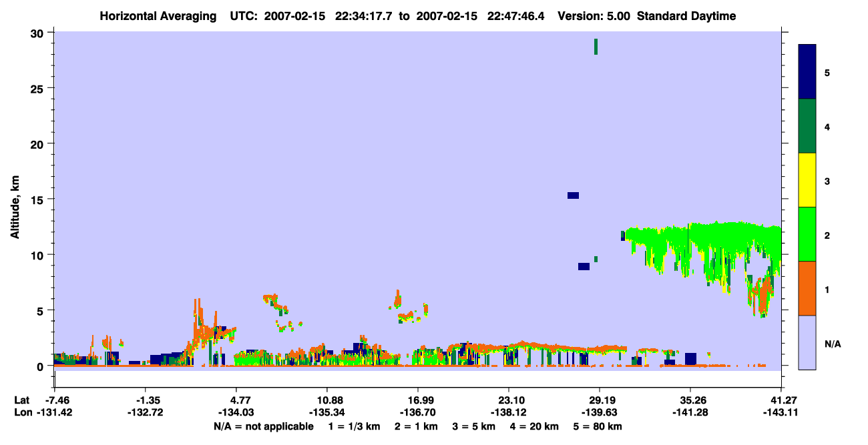Click the latitude value 4.77

(x=236, y=400)
